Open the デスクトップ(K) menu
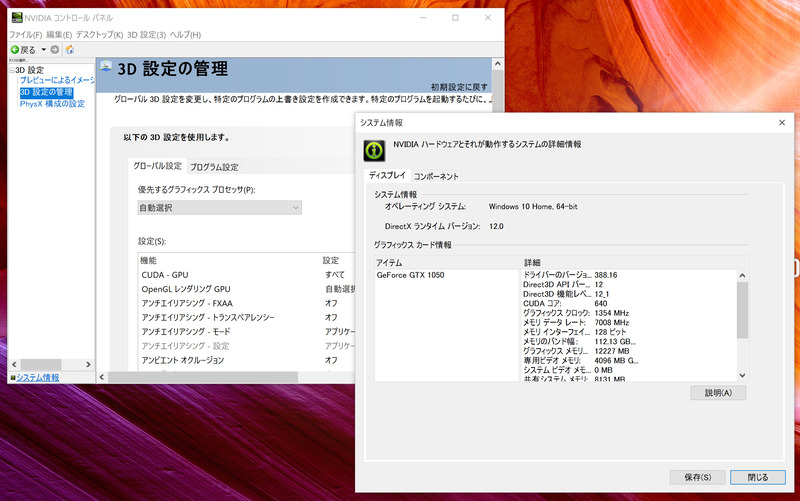 (x=99, y=35)
